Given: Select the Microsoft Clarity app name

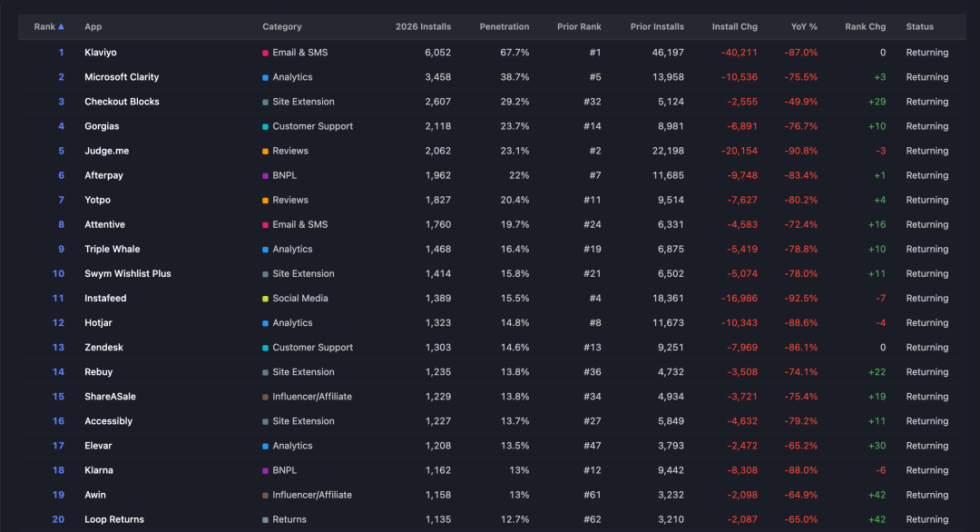Looking at the screenshot, I should [x=122, y=77].
